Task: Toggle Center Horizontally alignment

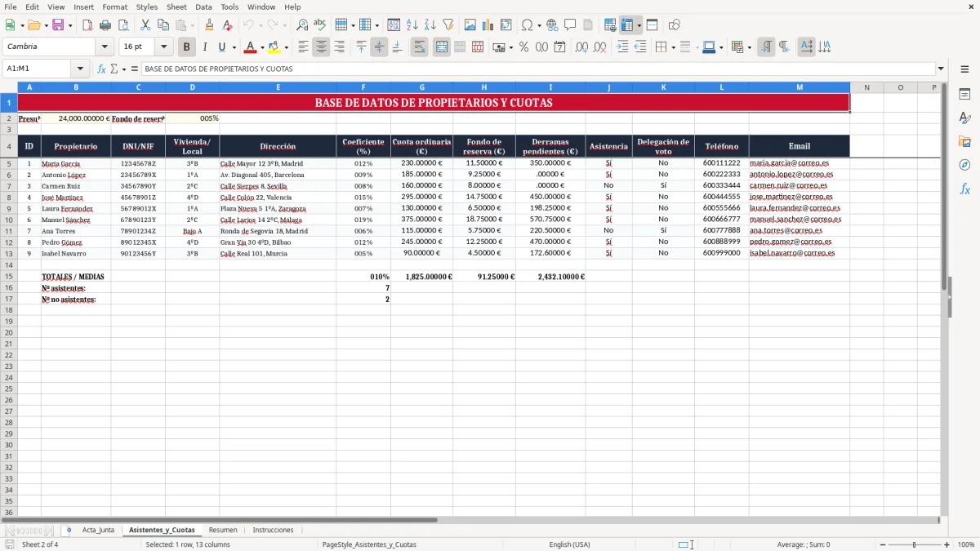Action: [x=321, y=47]
